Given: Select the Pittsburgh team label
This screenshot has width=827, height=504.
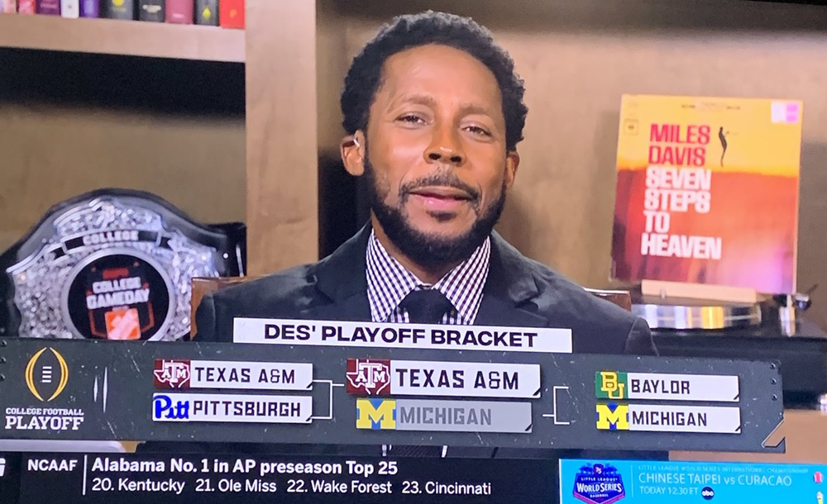Looking at the screenshot, I should pyautogui.click(x=251, y=408).
